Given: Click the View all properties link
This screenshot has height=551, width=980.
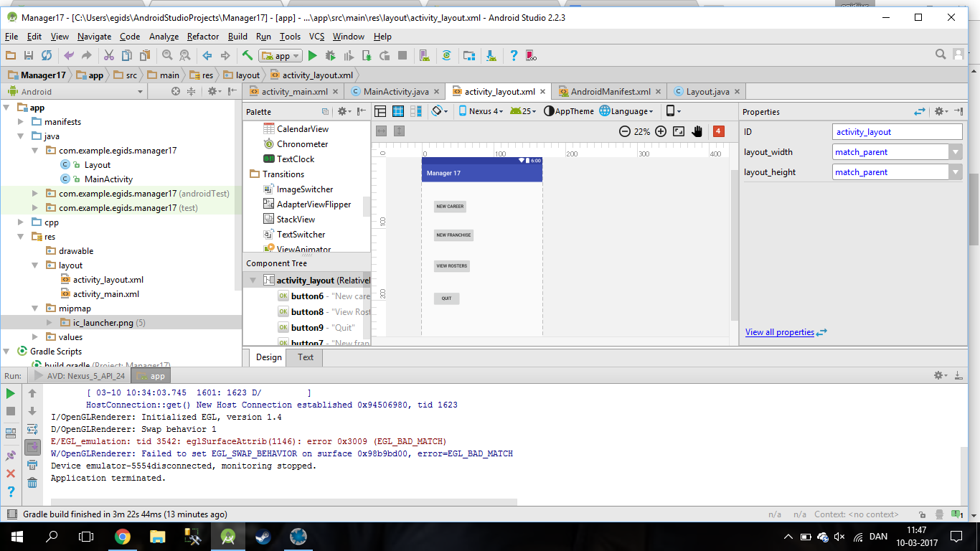Looking at the screenshot, I should [x=779, y=332].
